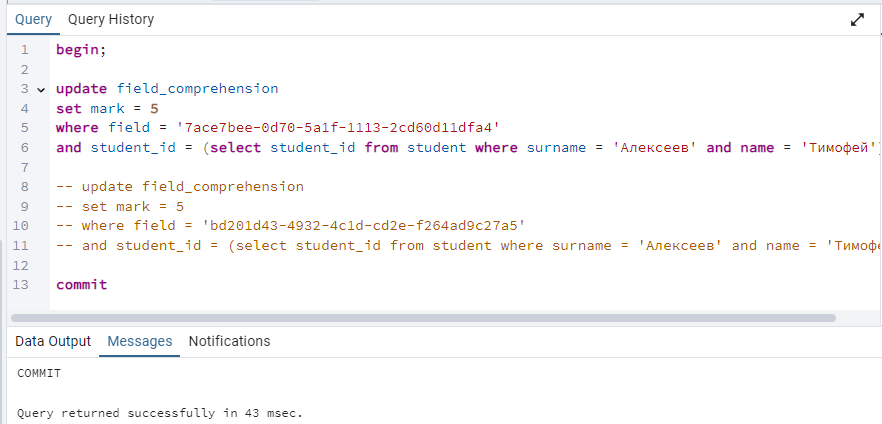Click the horizontal scrollbar of the editor

click(x=423, y=318)
